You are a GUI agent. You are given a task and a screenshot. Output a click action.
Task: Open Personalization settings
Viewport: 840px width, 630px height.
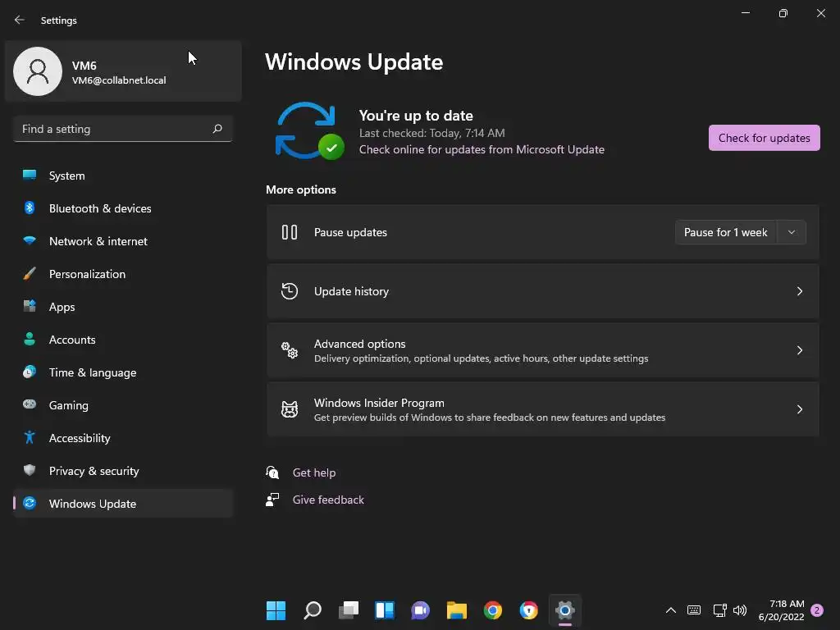123,274
